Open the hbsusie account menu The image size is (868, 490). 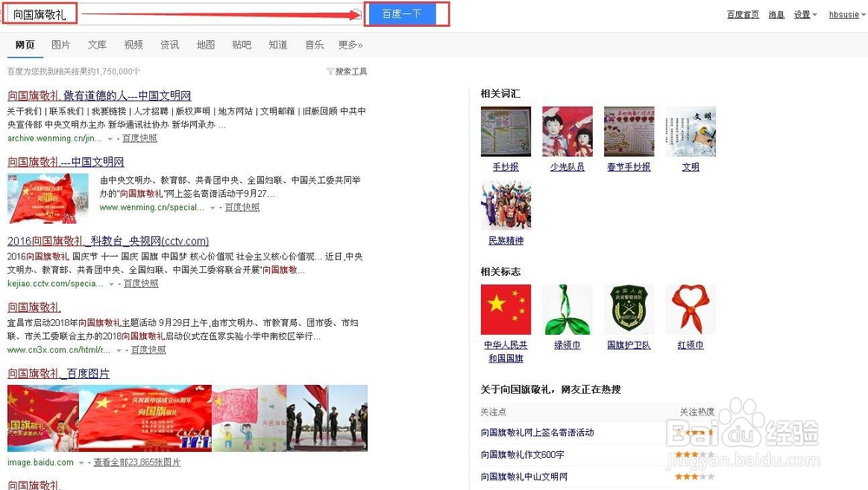846,15
